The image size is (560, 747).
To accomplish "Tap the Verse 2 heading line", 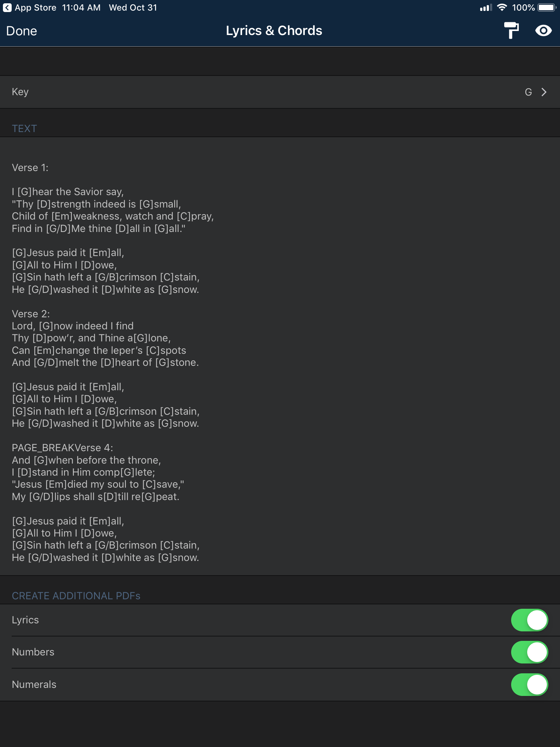I will [31, 314].
